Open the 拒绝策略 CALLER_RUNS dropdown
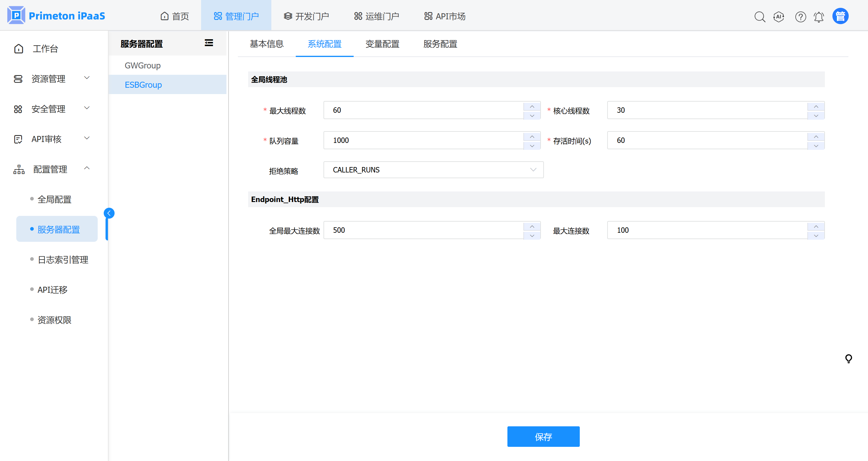The height and width of the screenshot is (461, 868). click(x=433, y=170)
